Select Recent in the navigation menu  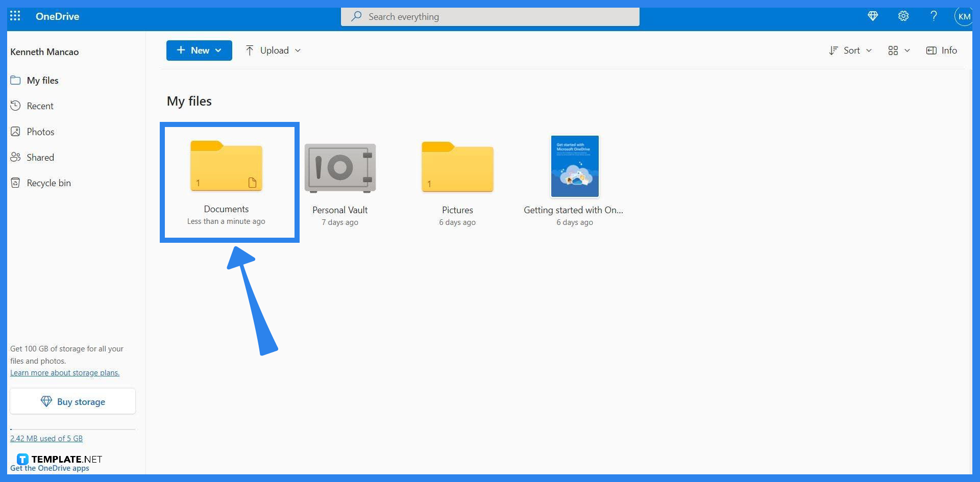coord(40,106)
